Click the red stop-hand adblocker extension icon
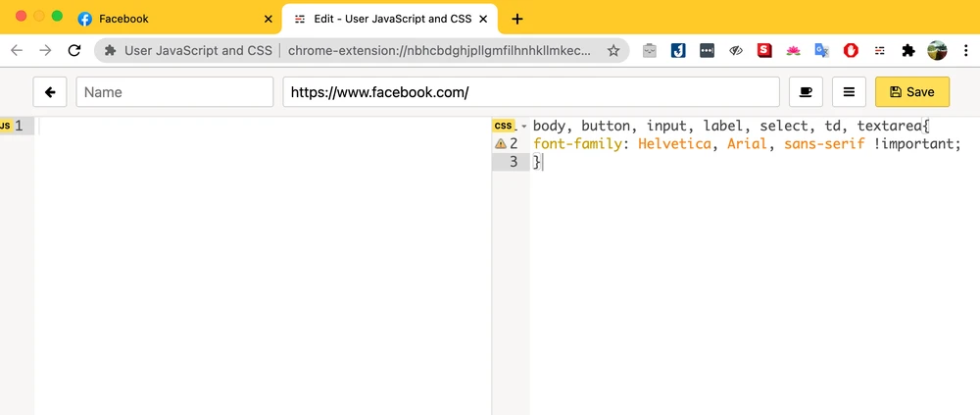Image resolution: width=980 pixels, height=415 pixels. (x=851, y=50)
